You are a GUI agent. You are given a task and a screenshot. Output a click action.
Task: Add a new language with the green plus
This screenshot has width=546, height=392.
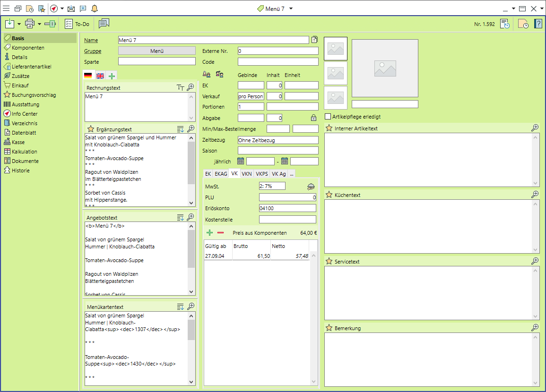112,76
